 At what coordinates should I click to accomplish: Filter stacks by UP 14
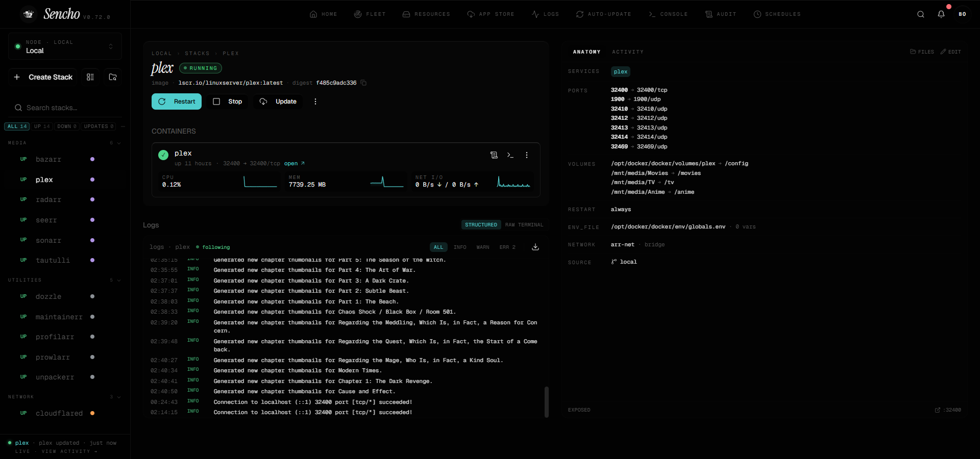click(42, 126)
